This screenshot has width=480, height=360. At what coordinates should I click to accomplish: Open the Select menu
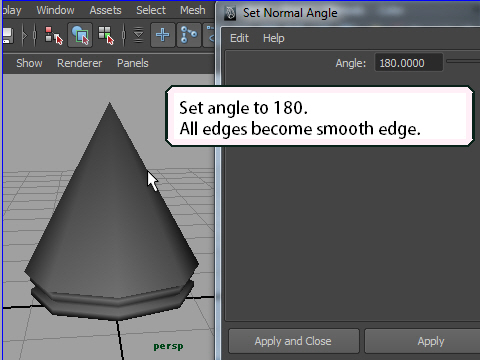[151, 10]
